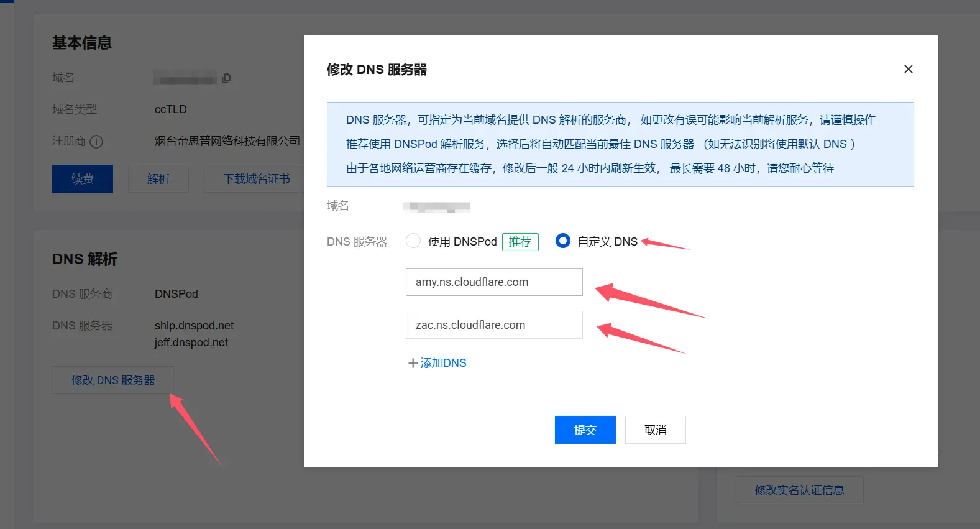Click the ship.dnspod.net server entry
Screen dimensions: 980x529
point(194,326)
